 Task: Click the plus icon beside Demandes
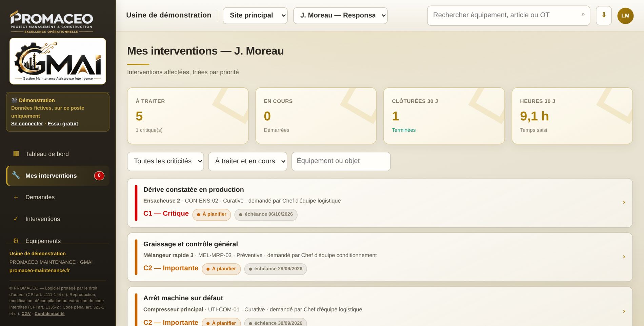click(16, 197)
